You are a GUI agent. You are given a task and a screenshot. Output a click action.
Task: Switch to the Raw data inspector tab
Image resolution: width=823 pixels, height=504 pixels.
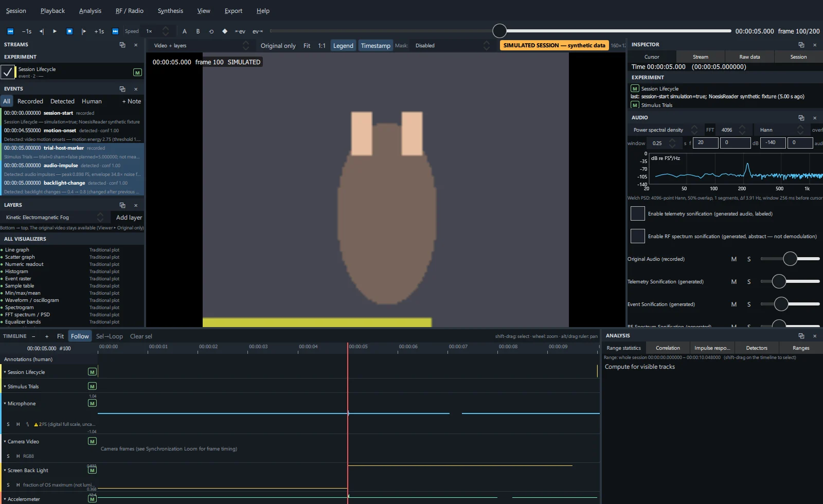pyautogui.click(x=749, y=57)
